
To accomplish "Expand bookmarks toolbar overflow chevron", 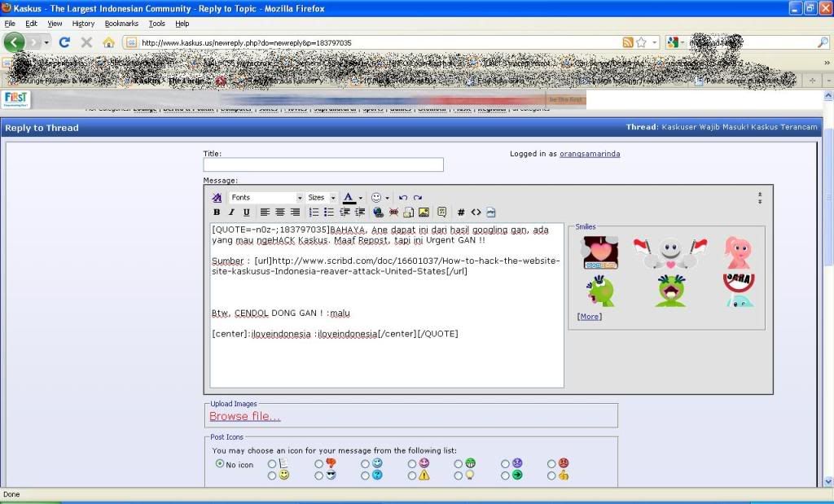I will [x=827, y=63].
